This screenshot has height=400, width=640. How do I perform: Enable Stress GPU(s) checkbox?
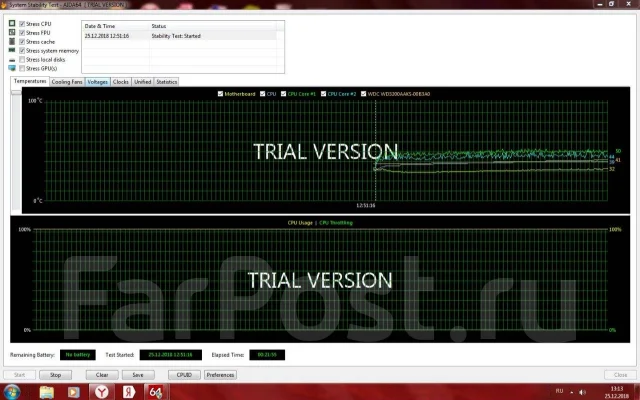[x=22, y=68]
